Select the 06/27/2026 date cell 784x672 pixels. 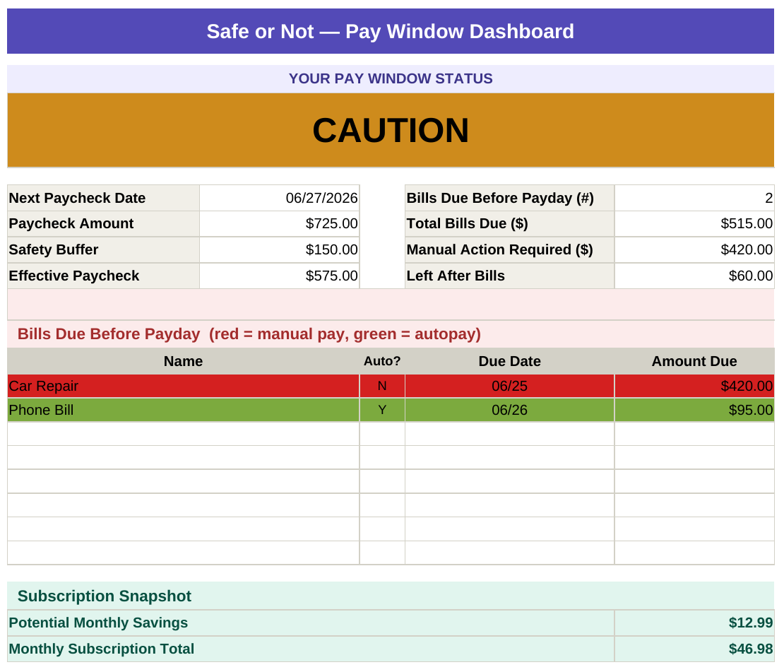point(280,198)
